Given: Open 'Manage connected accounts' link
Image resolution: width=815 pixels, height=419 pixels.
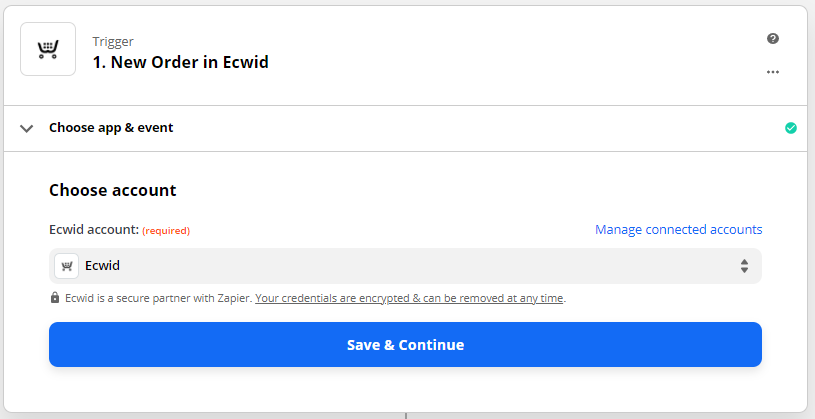Looking at the screenshot, I should tap(678, 230).
